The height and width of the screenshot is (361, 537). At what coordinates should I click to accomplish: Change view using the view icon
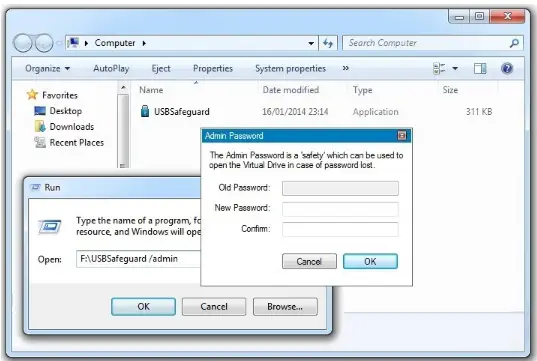click(x=439, y=69)
